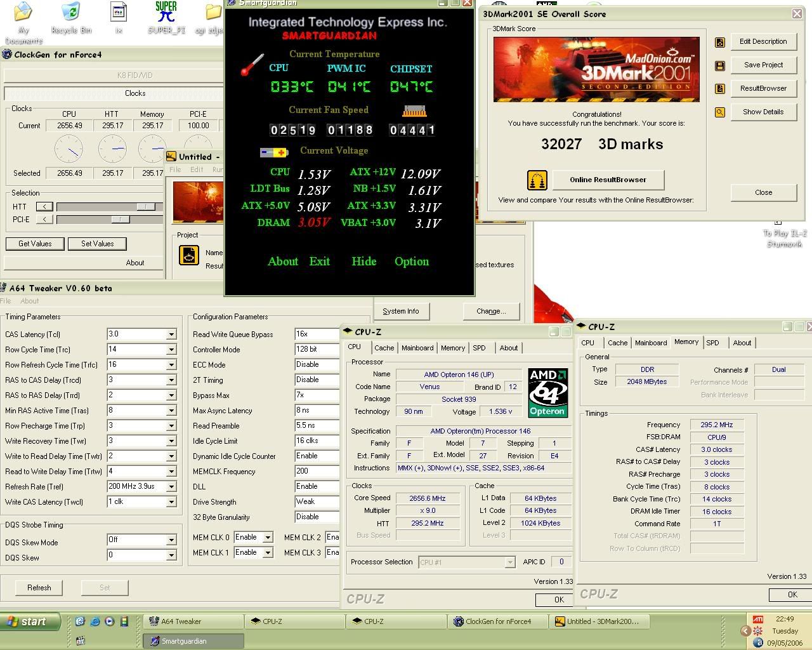Open File menu in A64 Tweaker
Screen dimensions: 812x650
6,301
